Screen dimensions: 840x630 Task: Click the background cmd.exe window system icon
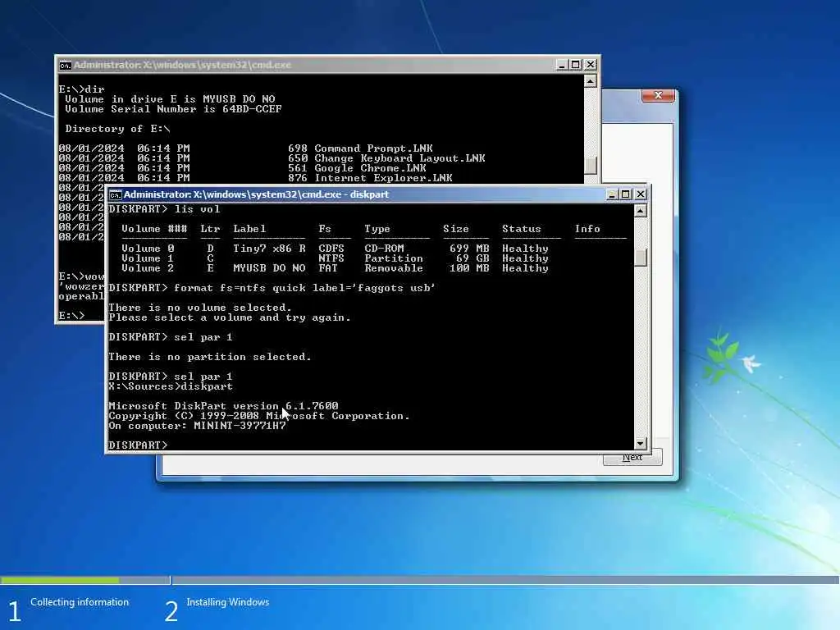coord(66,66)
